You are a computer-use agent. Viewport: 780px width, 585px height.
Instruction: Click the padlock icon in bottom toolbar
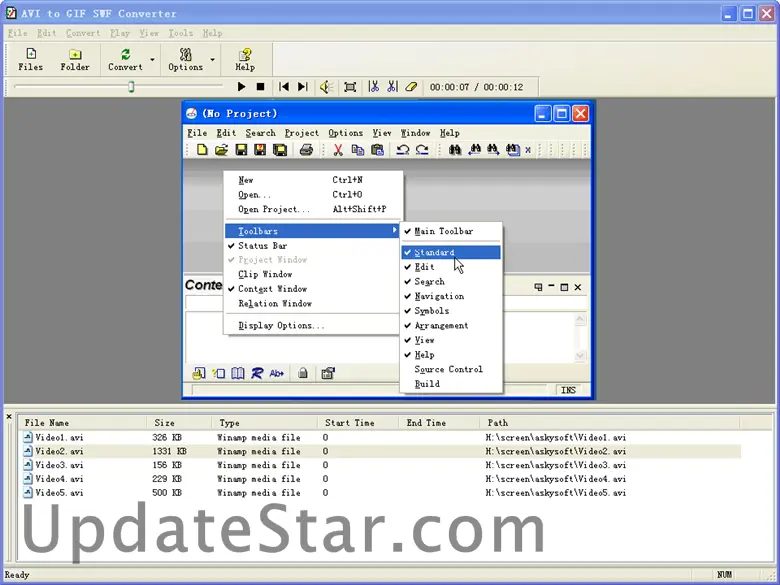[x=302, y=373]
